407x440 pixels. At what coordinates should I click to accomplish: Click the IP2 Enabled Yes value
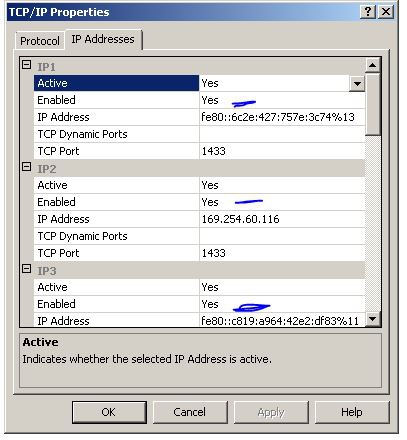pos(210,202)
